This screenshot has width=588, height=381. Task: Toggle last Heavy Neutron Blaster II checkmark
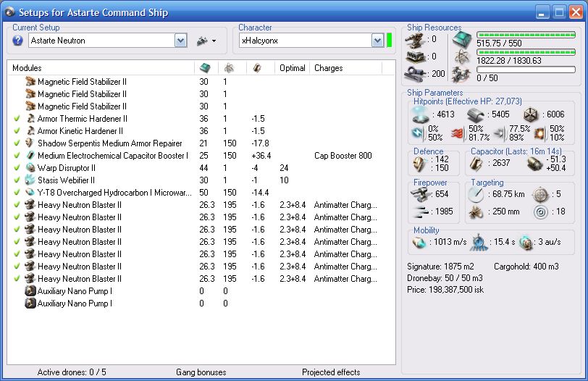[17, 279]
